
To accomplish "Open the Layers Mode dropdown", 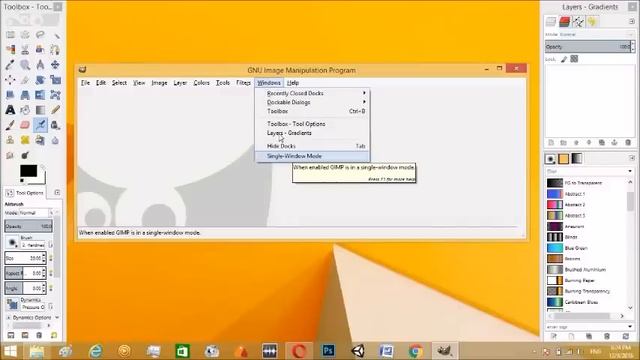I will pyautogui.click(x=590, y=35).
